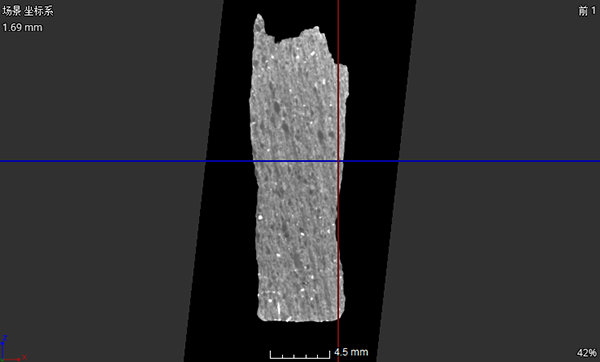The image size is (600, 362).
Task: Click the crosshair intersection point
Action: pyautogui.click(x=338, y=161)
